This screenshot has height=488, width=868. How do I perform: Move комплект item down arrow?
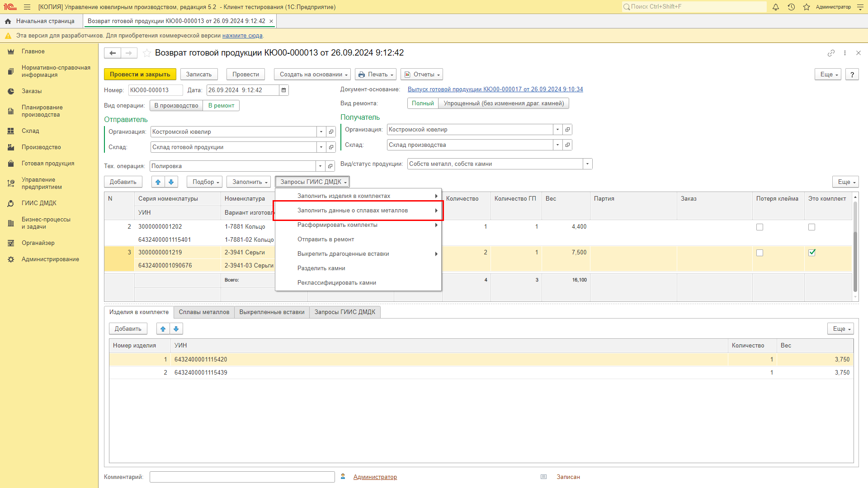pyautogui.click(x=176, y=329)
